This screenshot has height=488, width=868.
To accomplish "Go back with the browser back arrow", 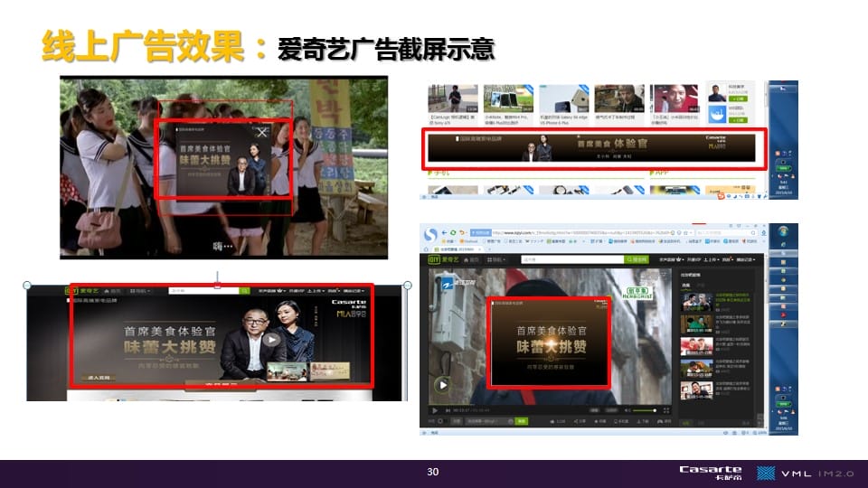I will pos(444,233).
